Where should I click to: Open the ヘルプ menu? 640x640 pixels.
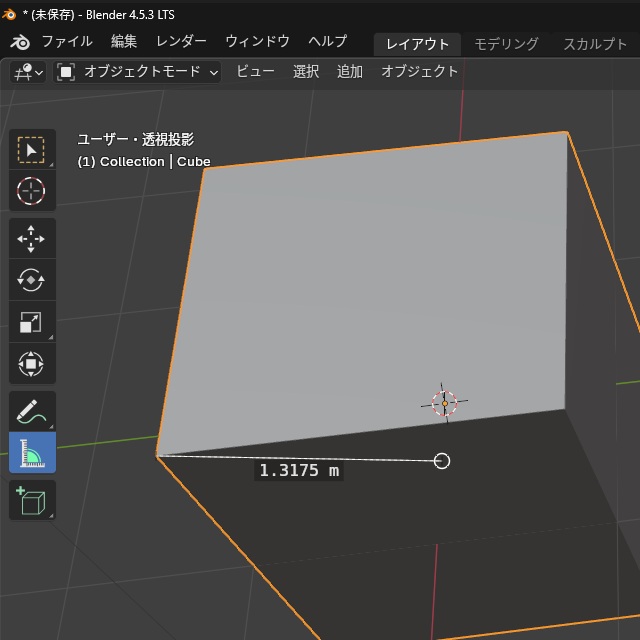[x=328, y=41]
